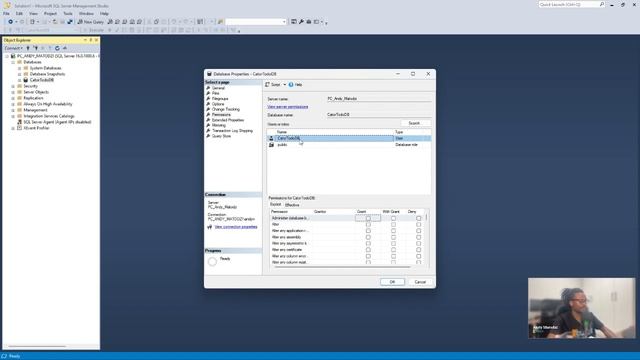Click Cancel in Database Properties dialog
The width and height of the screenshot is (640, 360).
point(420,282)
